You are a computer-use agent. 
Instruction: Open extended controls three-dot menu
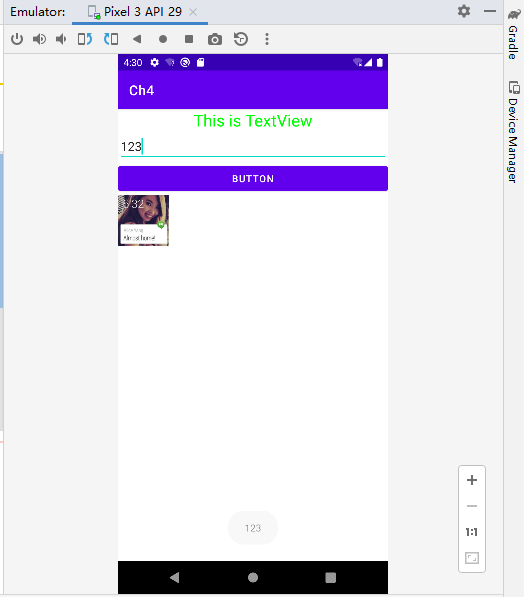[267, 39]
